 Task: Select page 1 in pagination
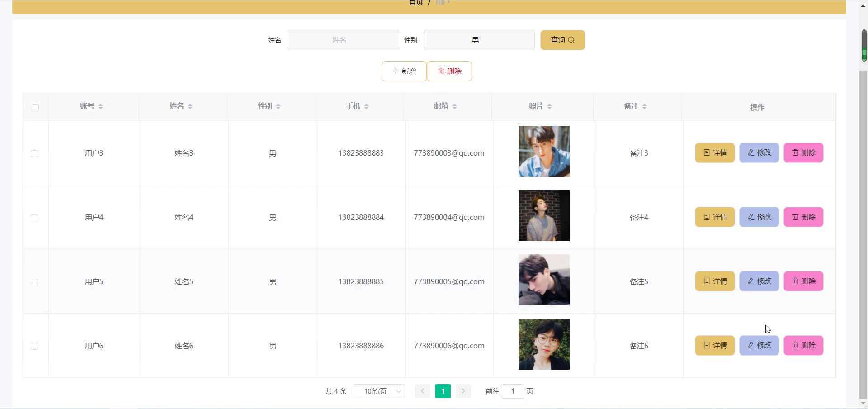(443, 391)
